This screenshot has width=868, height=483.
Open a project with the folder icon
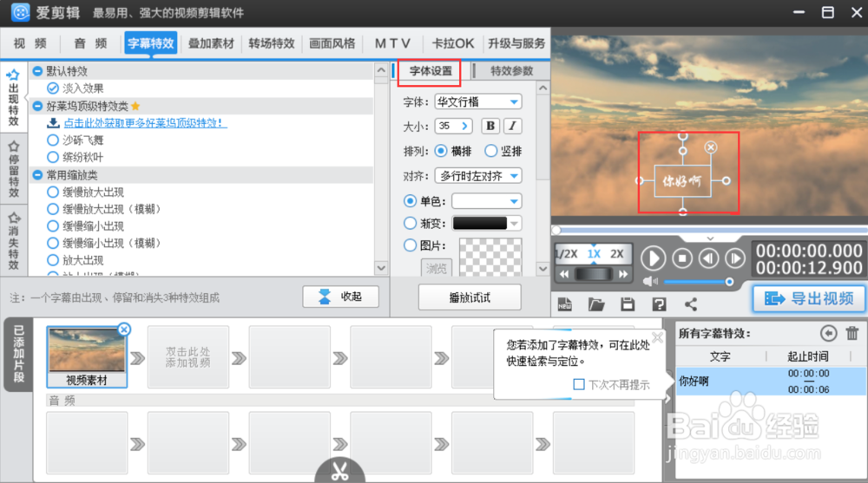click(x=596, y=304)
